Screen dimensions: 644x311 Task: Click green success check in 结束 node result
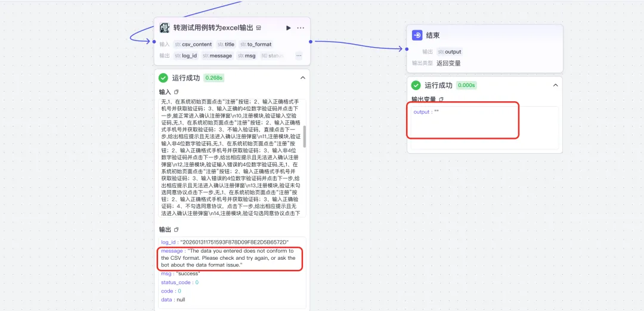(416, 85)
